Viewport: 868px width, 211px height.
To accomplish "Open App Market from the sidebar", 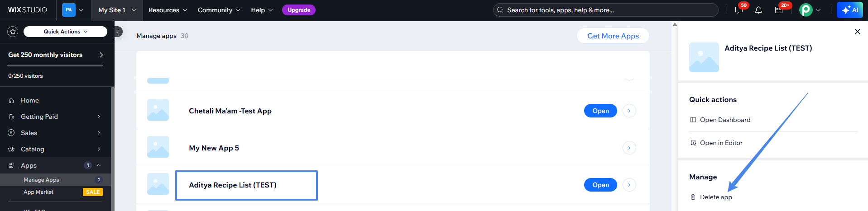I will point(38,192).
